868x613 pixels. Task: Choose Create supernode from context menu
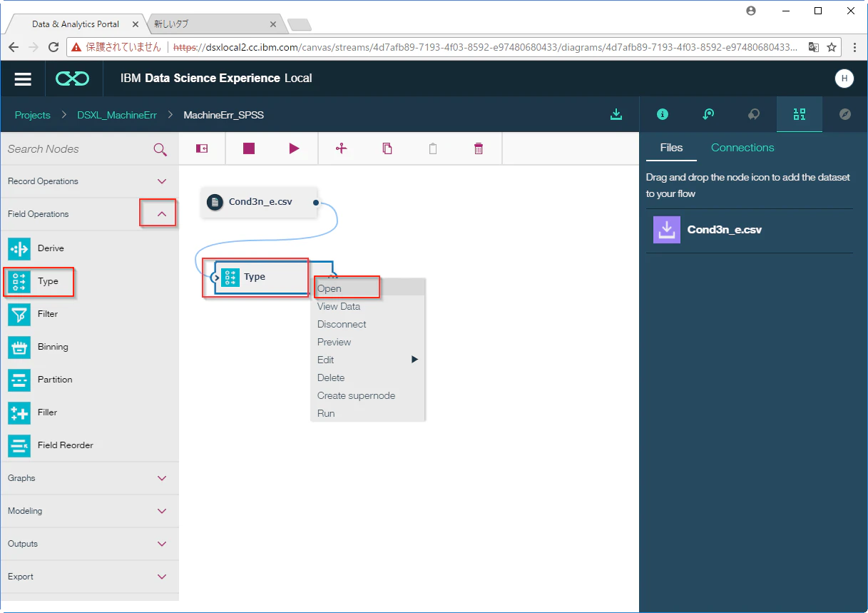(x=368, y=395)
